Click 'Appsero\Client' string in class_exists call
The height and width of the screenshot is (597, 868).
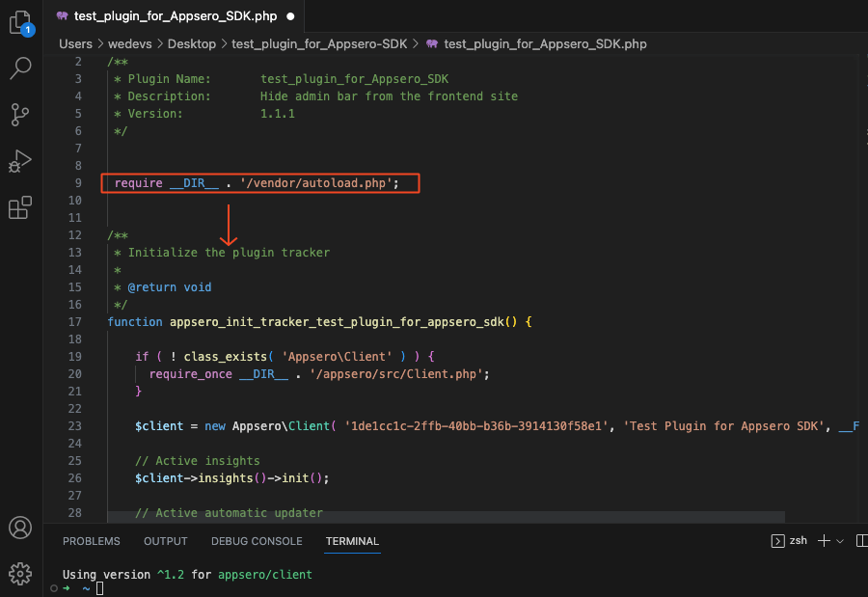337,357
